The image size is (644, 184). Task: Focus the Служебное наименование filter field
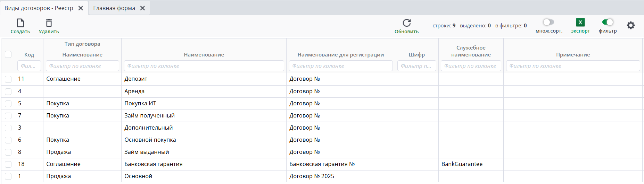[x=471, y=66]
